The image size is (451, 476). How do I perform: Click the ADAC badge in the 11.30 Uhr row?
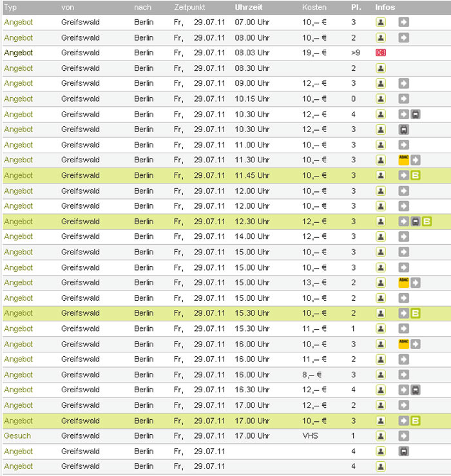[403, 160]
